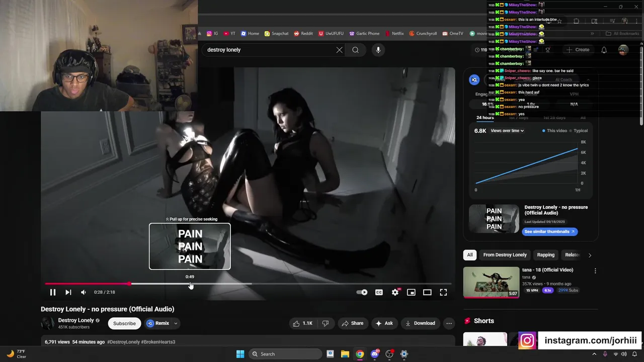Image resolution: width=644 pixels, height=362 pixels.
Task: Open the OmeTV bookmark
Action: (453, 34)
